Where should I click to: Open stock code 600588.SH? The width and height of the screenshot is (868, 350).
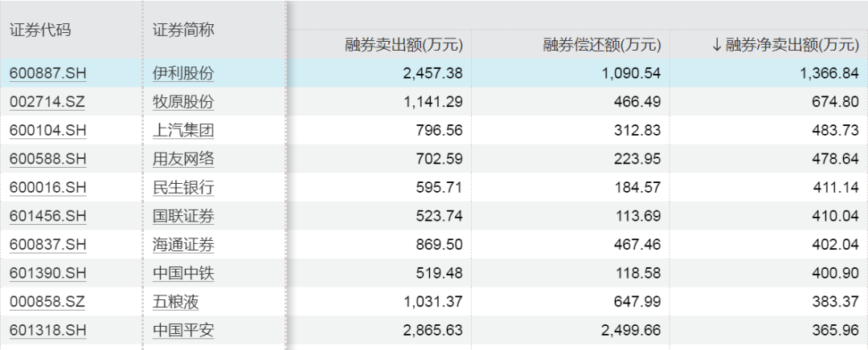pyautogui.click(x=47, y=160)
